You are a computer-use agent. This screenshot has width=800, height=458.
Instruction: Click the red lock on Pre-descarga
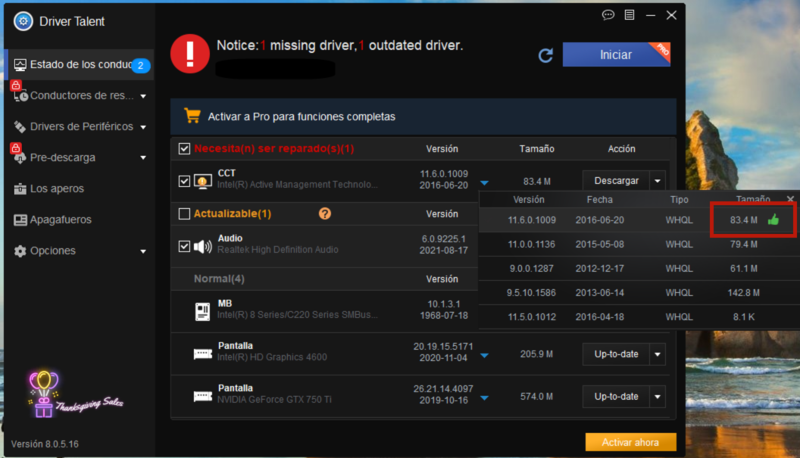16,148
